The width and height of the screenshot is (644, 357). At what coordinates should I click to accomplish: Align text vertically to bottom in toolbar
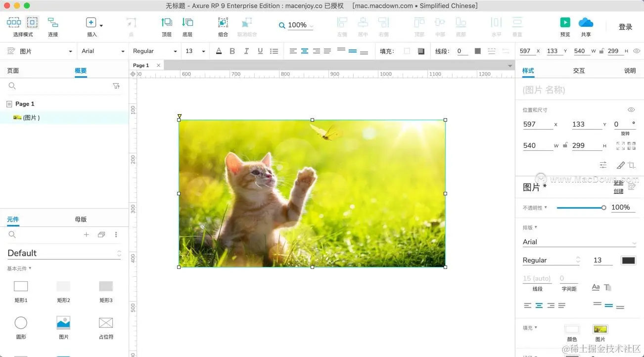[365, 52]
